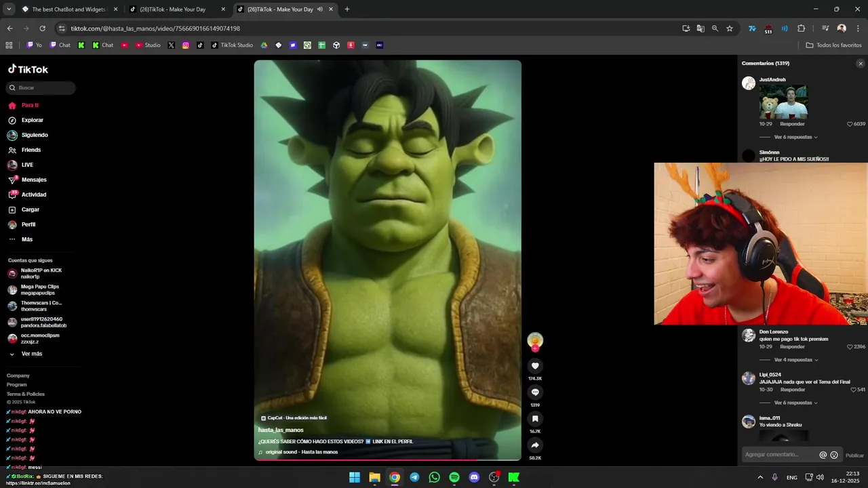Open comments via the speech bubble icon
The height and width of the screenshot is (488, 868).
coord(535,392)
